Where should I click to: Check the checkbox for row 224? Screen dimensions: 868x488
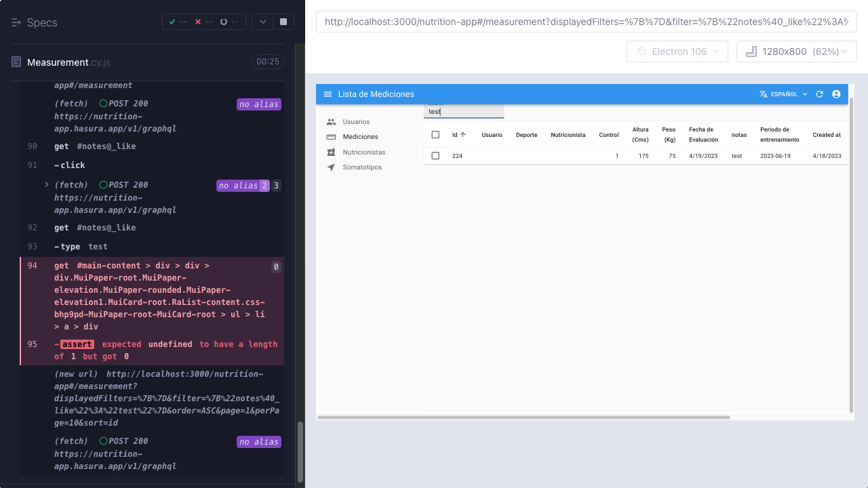click(435, 156)
